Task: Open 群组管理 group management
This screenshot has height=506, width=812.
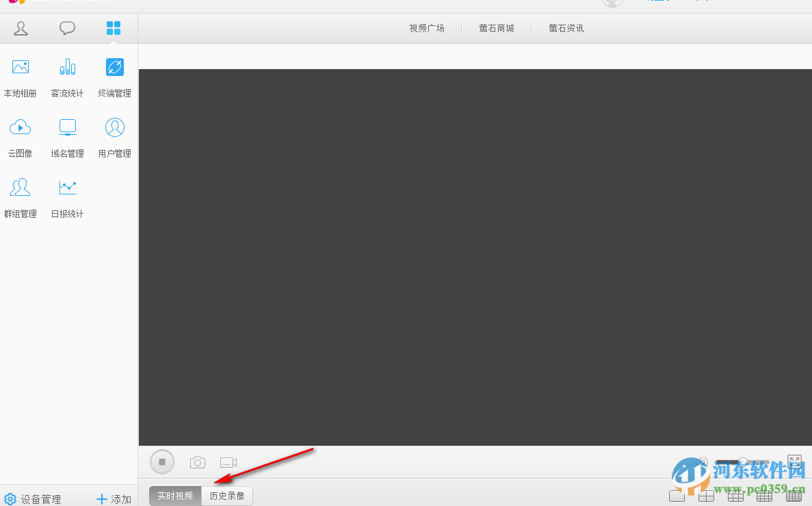Action: pyautogui.click(x=21, y=198)
